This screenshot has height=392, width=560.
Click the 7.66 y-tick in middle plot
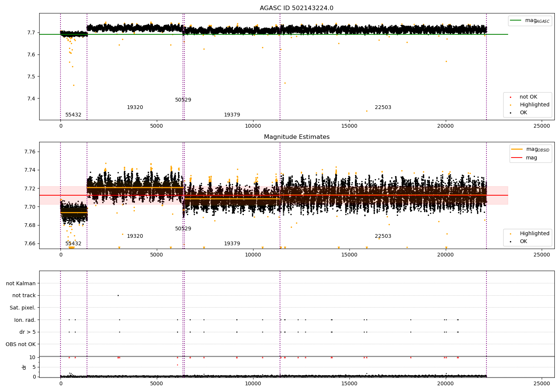pos(30,244)
